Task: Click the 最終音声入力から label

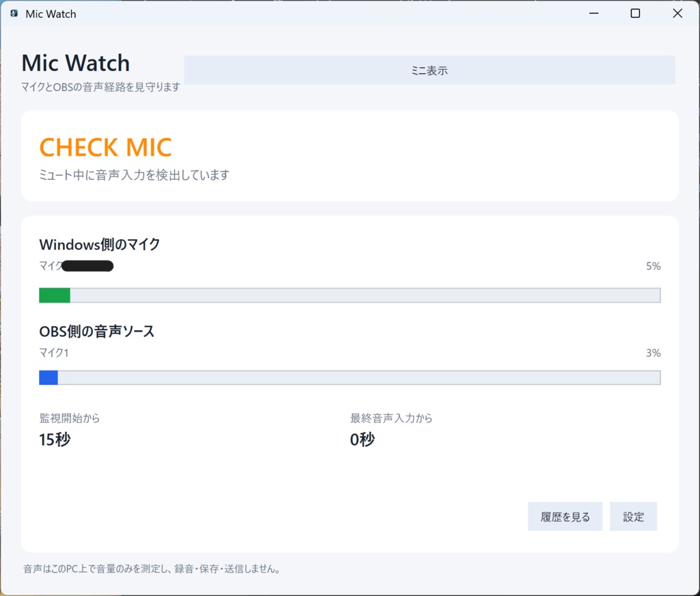Action: pos(391,418)
